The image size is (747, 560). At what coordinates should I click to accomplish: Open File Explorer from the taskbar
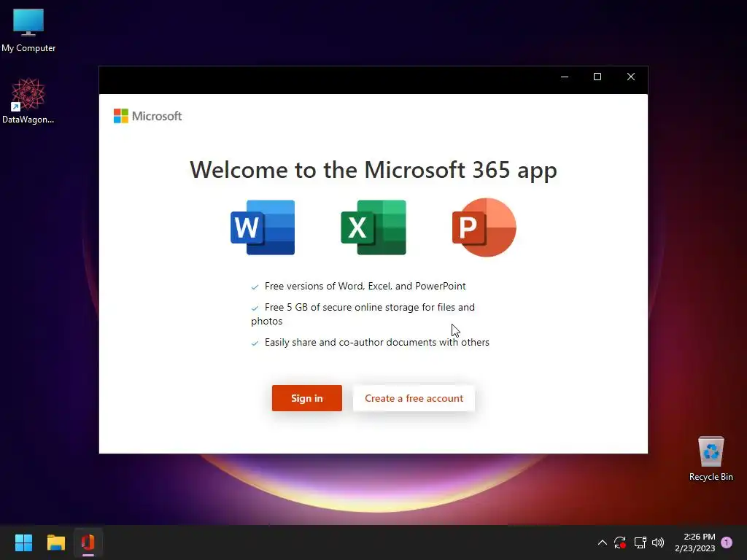(55, 542)
